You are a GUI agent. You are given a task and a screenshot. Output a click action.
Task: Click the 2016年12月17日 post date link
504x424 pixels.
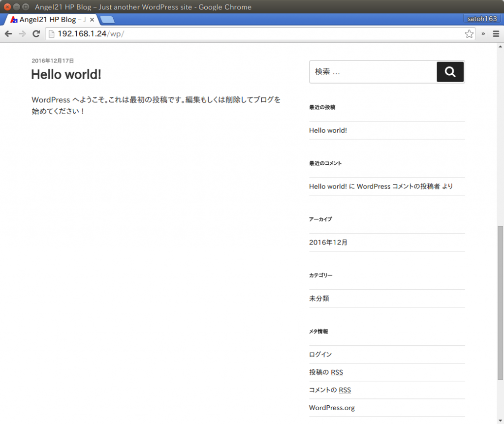53,61
